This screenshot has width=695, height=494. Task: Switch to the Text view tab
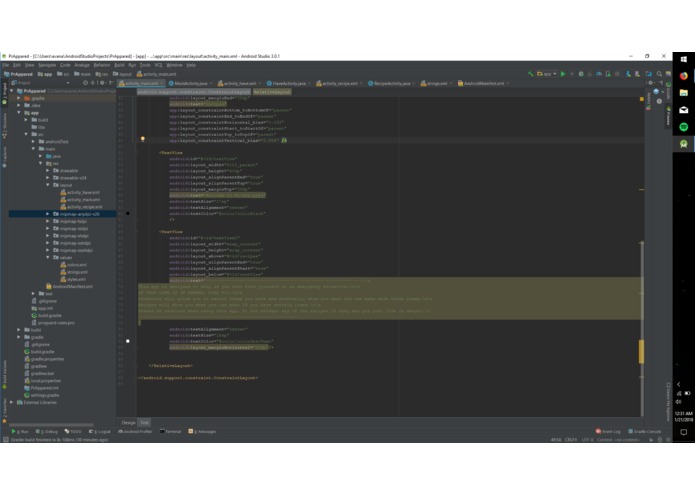144,423
